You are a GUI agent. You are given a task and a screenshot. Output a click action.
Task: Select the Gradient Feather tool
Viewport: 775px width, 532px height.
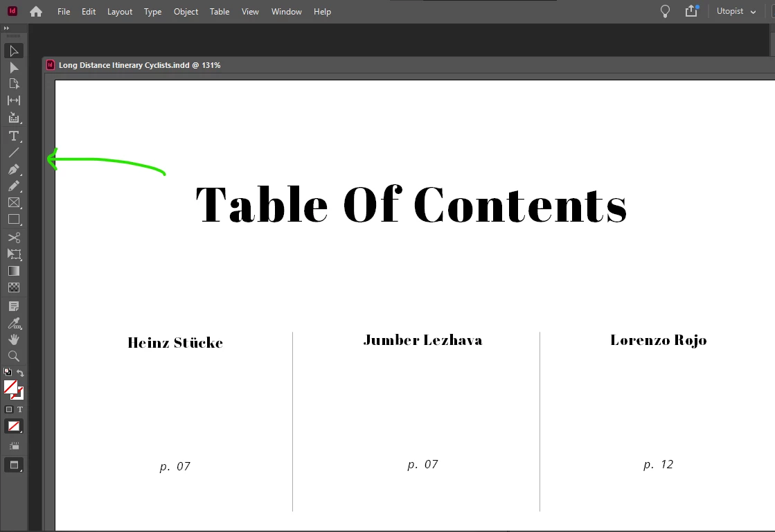click(14, 287)
